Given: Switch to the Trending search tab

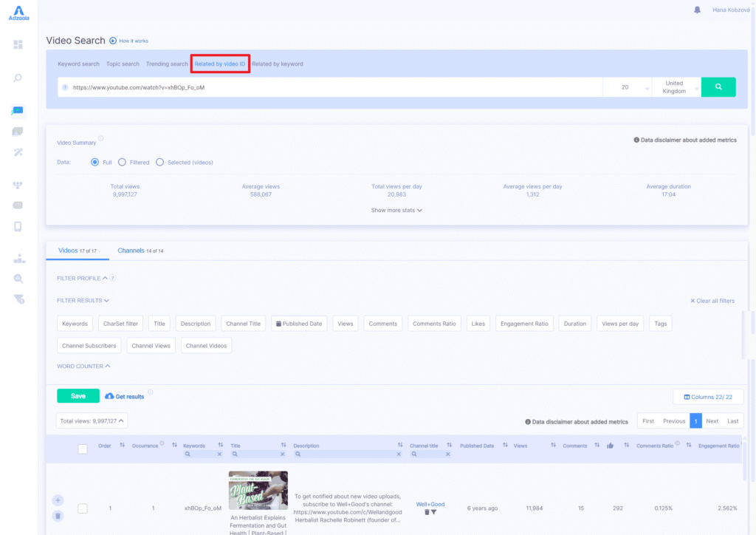Looking at the screenshot, I should click(x=166, y=64).
